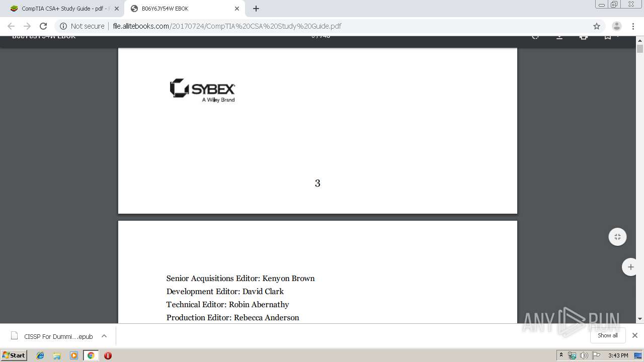Viewport: 644px width, 362px height.
Task: Click vertical scrollbar up arrow
Action: tap(640, 40)
